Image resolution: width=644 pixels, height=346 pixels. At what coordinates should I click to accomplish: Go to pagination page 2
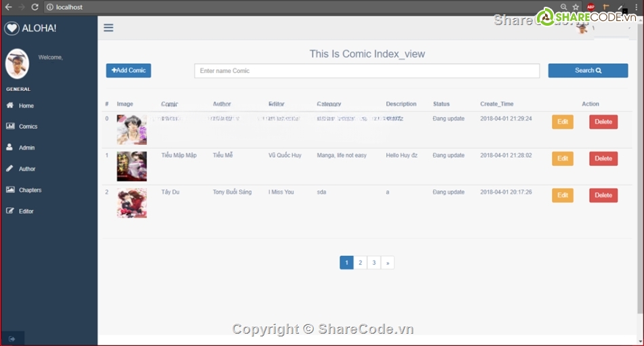pos(360,262)
